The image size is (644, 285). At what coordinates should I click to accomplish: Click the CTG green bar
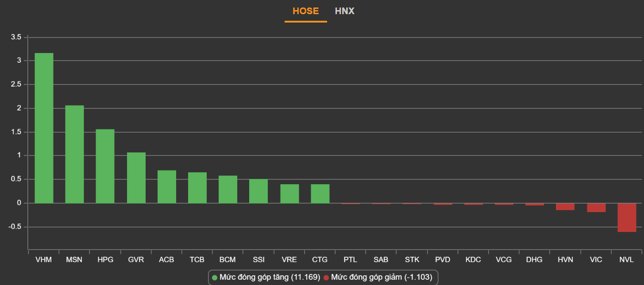(x=320, y=194)
